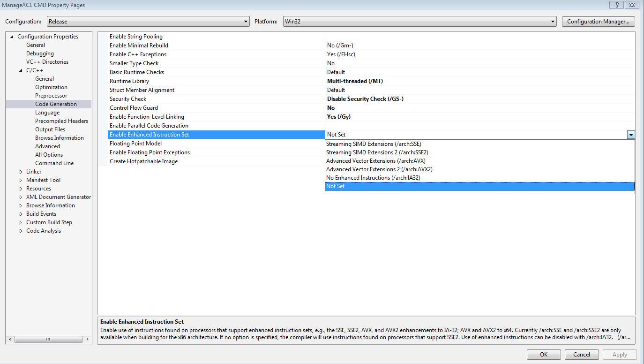Expand the Build Events node
Image resolution: width=644 pixels, height=364 pixels.
click(21, 214)
